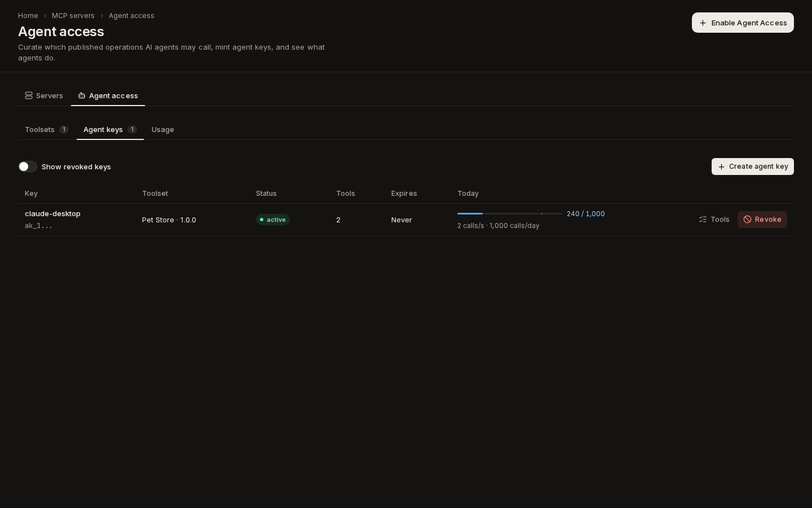This screenshot has height=508, width=812.
Task: Click the Key column header
Action: [x=31, y=193]
